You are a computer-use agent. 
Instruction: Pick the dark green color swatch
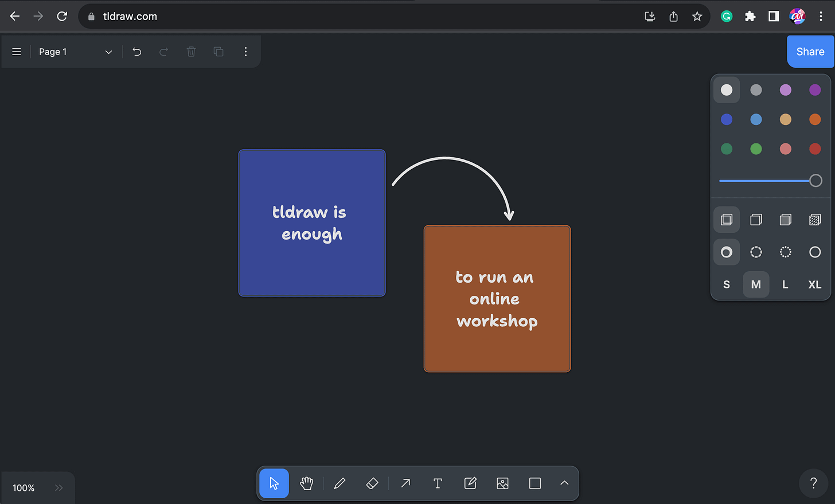(x=727, y=149)
